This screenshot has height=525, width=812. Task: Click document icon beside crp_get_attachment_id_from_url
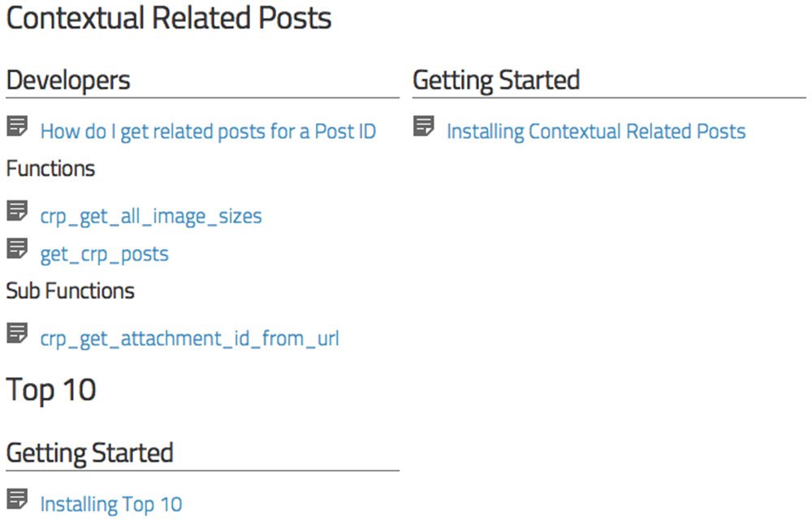tap(17, 333)
